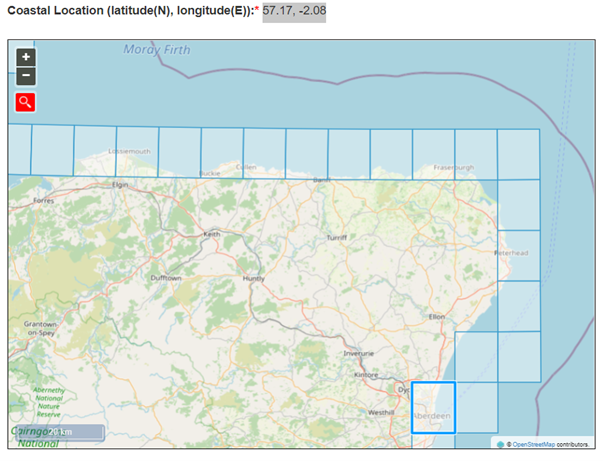Image resolution: width=603 pixels, height=461 pixels.
Task: Click the Huntly town label
Action: [254, 279]
